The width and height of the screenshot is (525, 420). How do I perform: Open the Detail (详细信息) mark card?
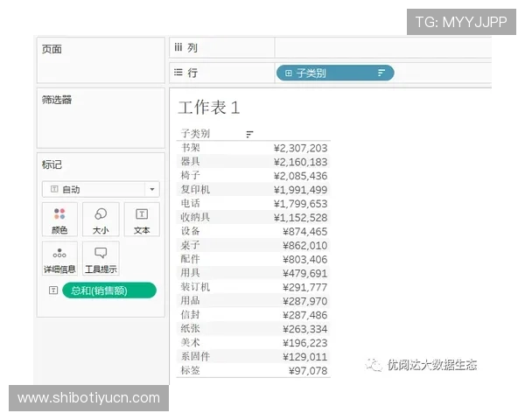[59, 258]
